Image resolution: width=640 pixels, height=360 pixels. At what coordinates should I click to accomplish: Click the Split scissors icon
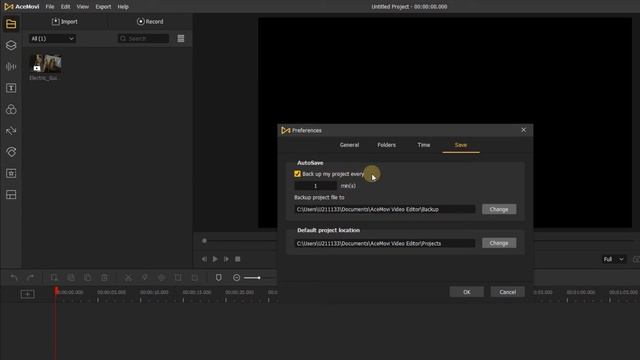pos(128,278)
